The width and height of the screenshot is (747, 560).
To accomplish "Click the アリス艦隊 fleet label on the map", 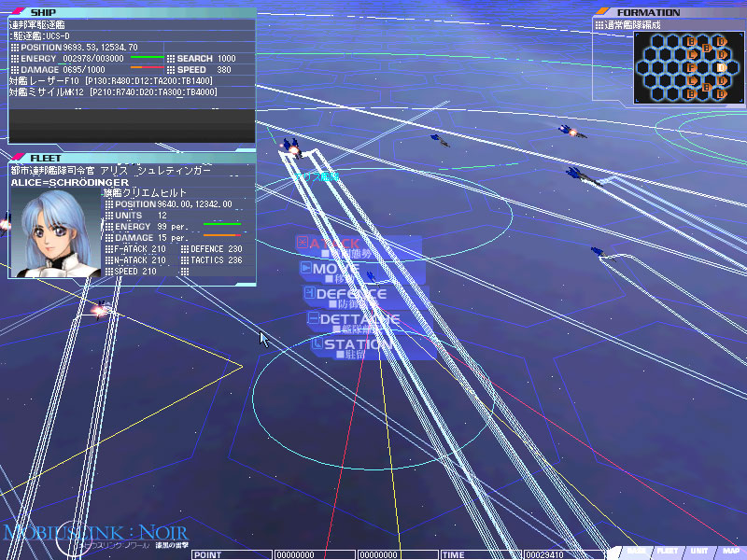I will pos(317,177).
